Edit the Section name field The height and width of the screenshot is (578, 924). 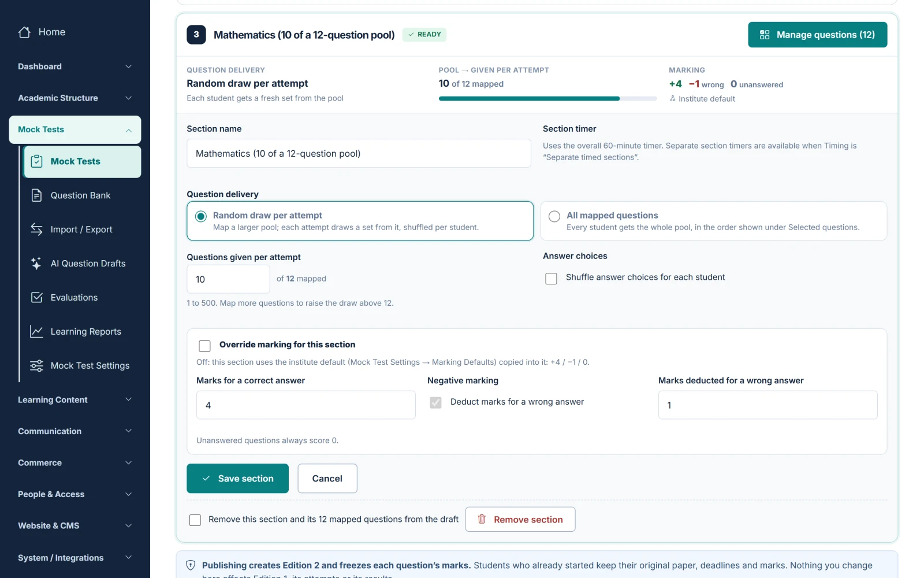pos(359,153)
